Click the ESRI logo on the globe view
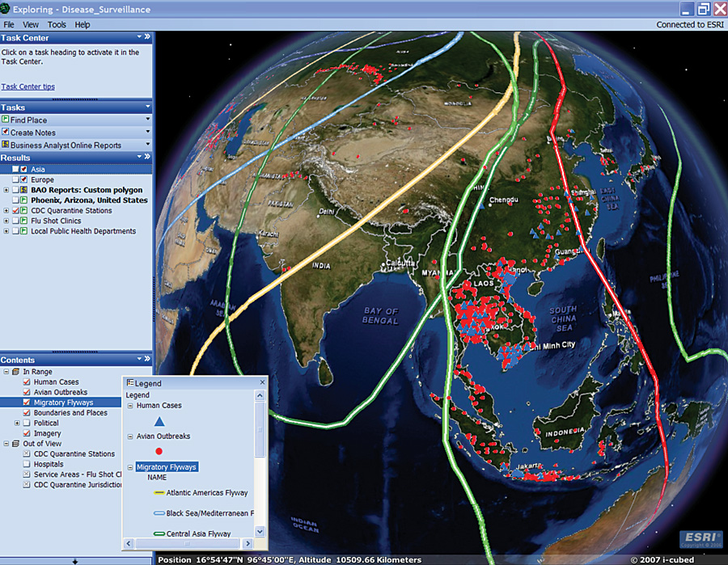Image resolution: width=728 pixels, height=565 pixels. (x=701, y=539)
